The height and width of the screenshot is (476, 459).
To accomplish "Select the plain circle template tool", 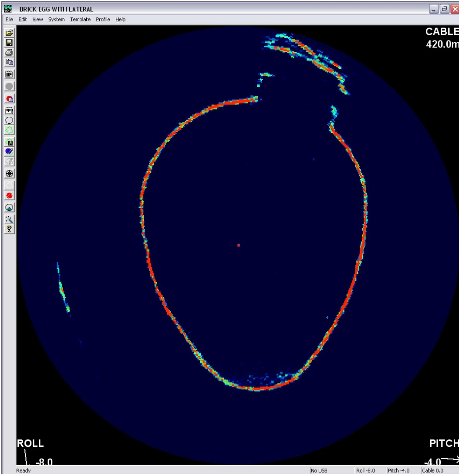I will [10, 120].
